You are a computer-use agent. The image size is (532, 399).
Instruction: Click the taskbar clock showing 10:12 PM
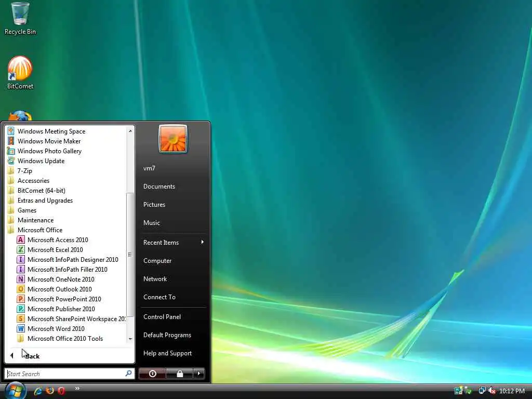click(x=512, y=391)
